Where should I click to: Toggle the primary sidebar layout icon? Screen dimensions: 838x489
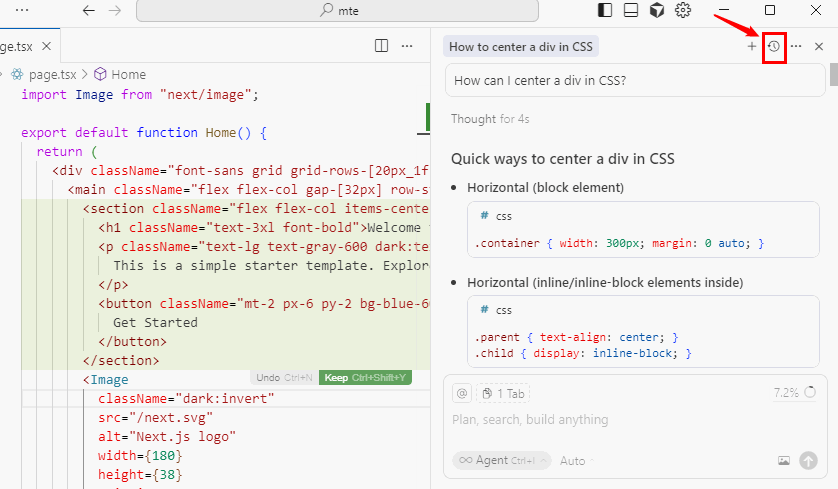[x=605, y=10]
